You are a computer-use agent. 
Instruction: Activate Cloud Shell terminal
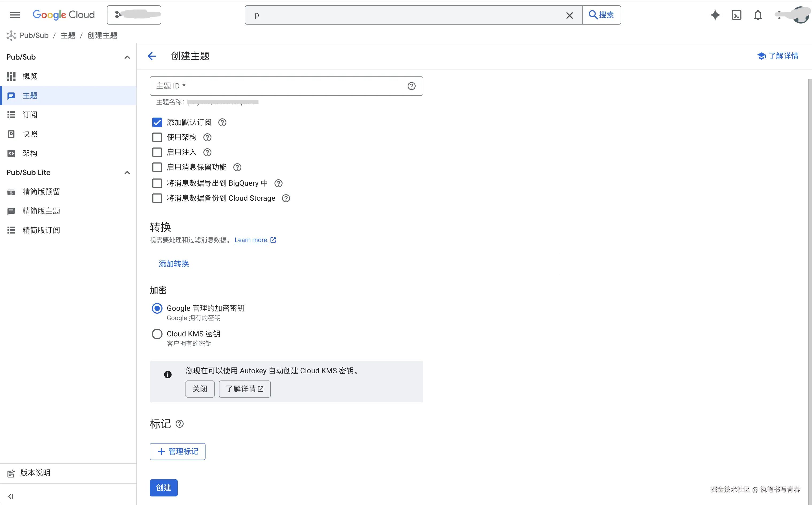tap(737, 15)
